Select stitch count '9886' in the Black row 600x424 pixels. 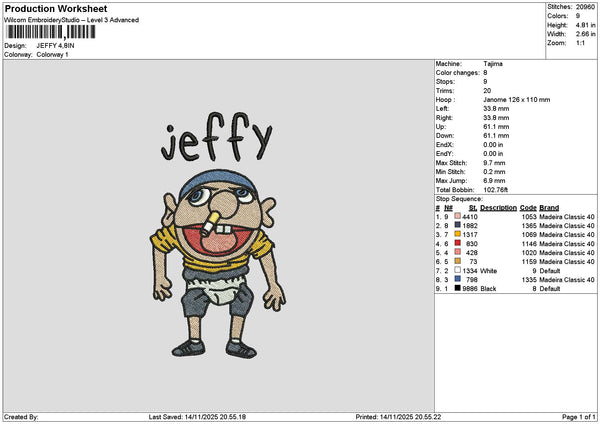pyautogui.click(x=470, y=289)
